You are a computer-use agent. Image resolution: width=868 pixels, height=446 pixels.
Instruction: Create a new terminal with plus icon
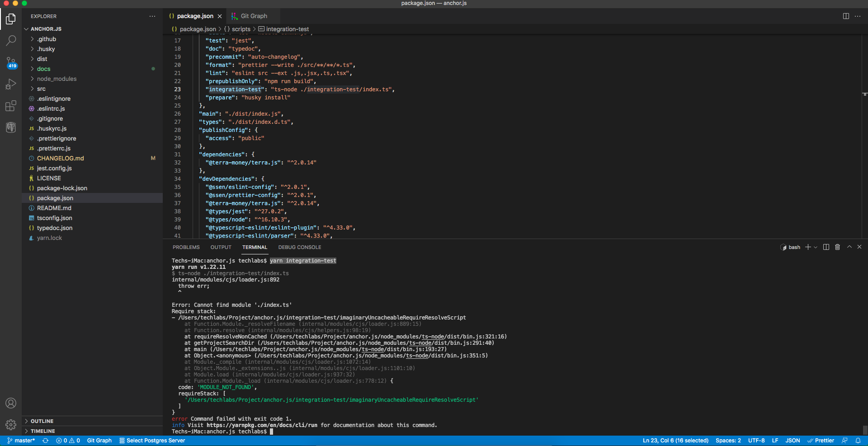[x=808, y=247]
